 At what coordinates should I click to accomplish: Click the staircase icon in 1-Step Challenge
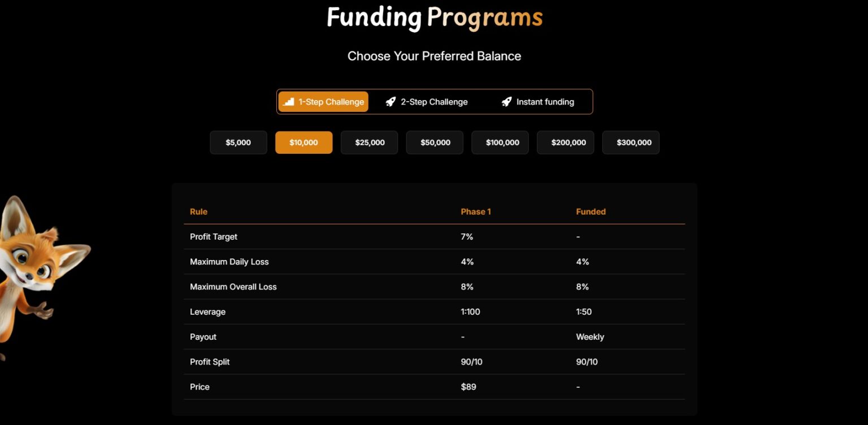[289, 102]
